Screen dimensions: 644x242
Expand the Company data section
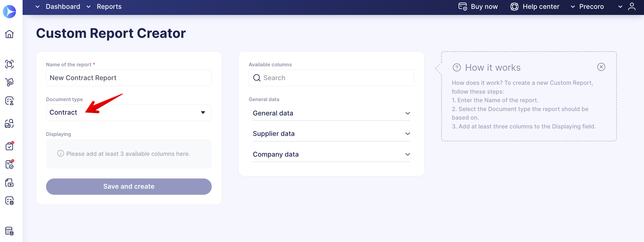coord(331,154)
